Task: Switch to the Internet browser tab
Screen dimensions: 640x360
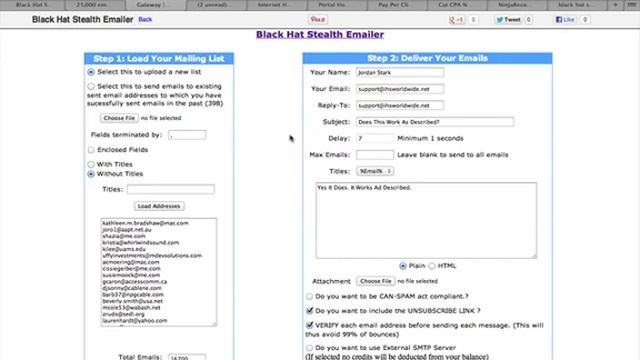Action: tap(276, 5)
